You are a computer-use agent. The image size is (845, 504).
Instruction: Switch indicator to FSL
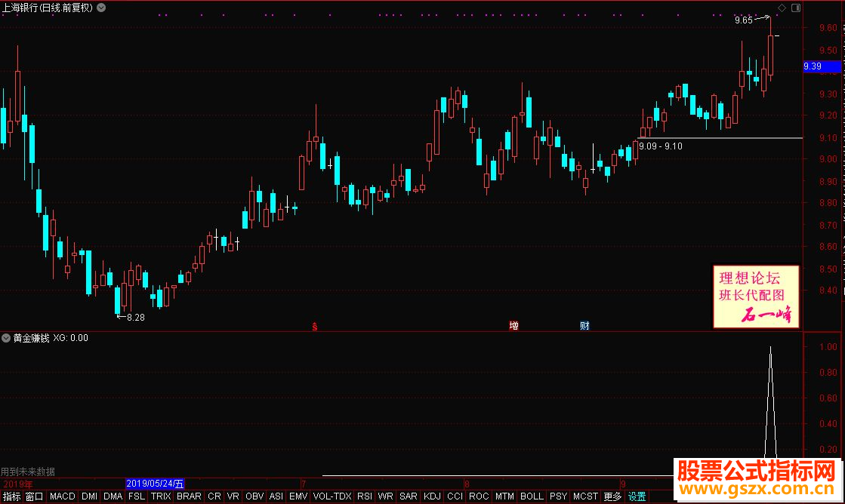coord(137,496)
